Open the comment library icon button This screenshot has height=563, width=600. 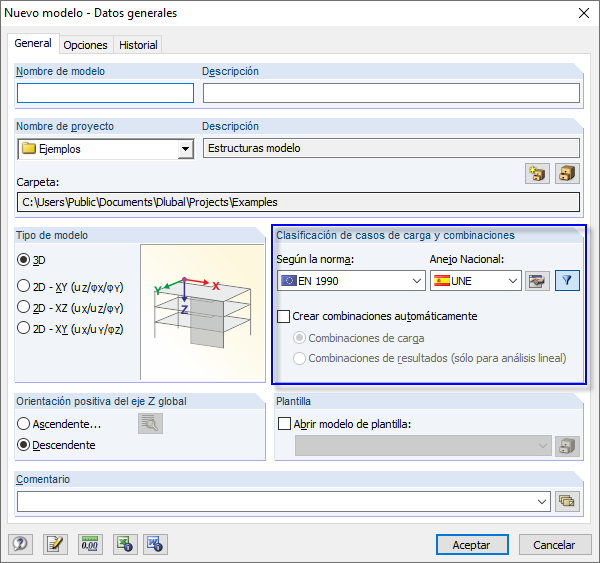[x=567, y=501]
